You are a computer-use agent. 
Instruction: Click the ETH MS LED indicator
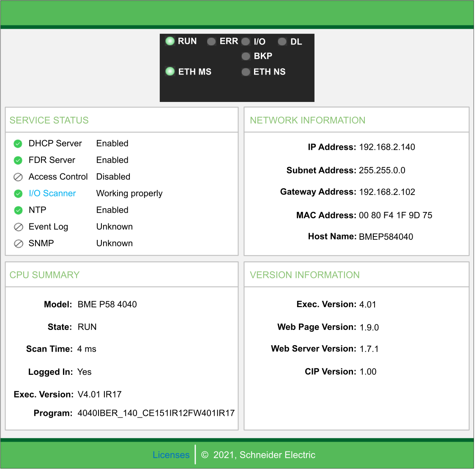click(170, 71)
